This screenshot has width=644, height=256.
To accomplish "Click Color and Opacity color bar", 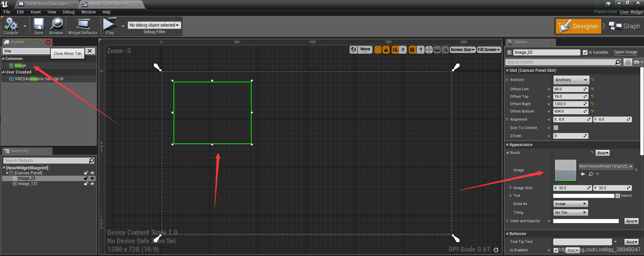I will pos(586,221).
